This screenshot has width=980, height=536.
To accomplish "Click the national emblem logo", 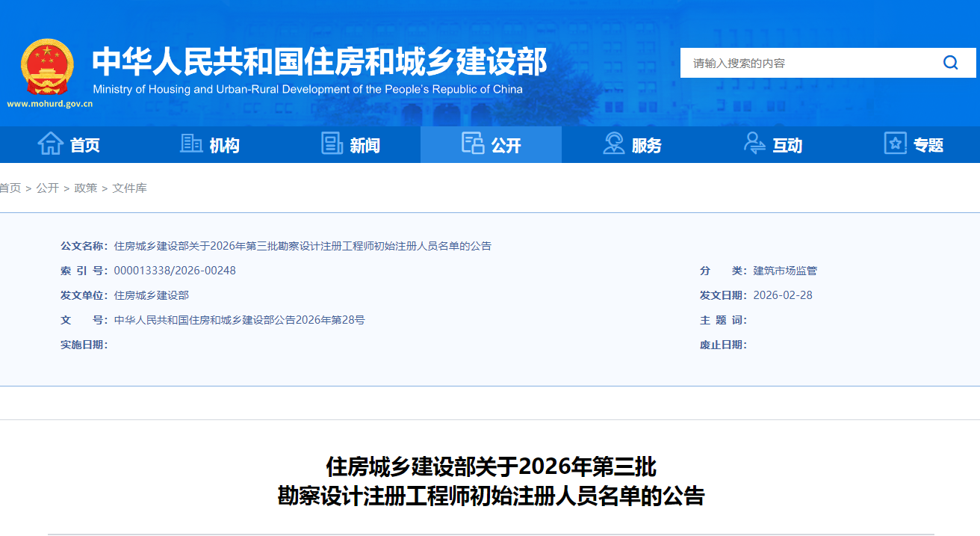I will point(48,67).
